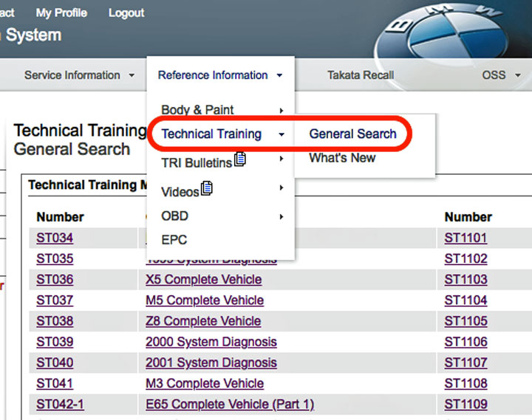Select General Search in the submenu
This screenshot has width=532, height=420.
pyautogui.click(x=352, y=134)
